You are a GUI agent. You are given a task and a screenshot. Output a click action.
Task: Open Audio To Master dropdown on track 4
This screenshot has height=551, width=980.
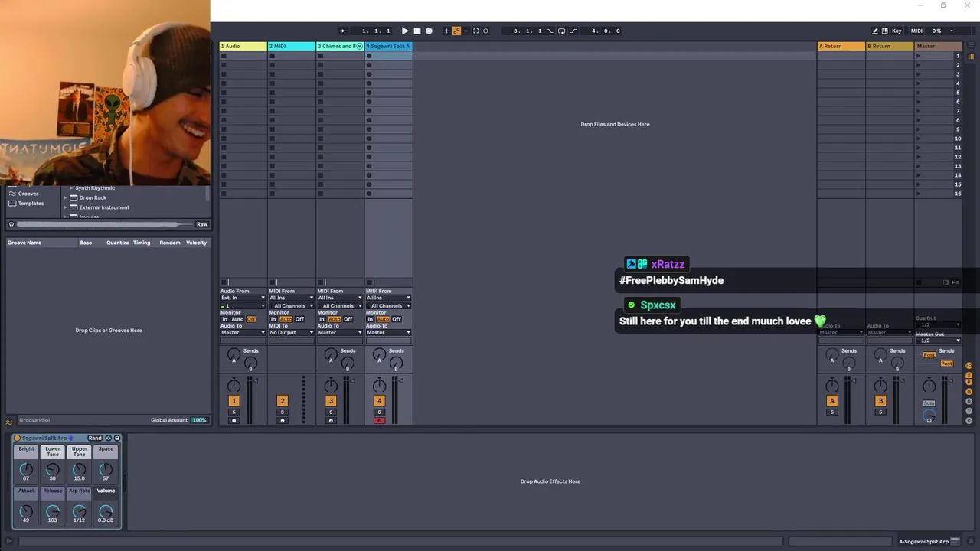388,332
